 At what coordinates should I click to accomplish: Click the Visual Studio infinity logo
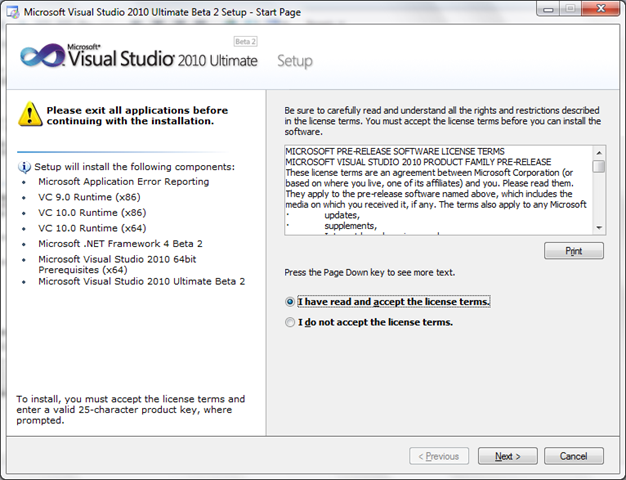tap(42, 56)
